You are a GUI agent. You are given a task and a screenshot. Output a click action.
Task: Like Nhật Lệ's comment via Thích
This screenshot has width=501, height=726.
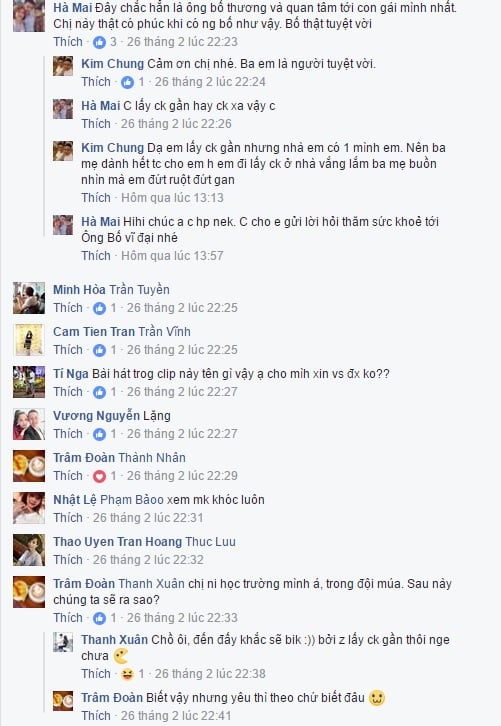(x=68, y=518)
